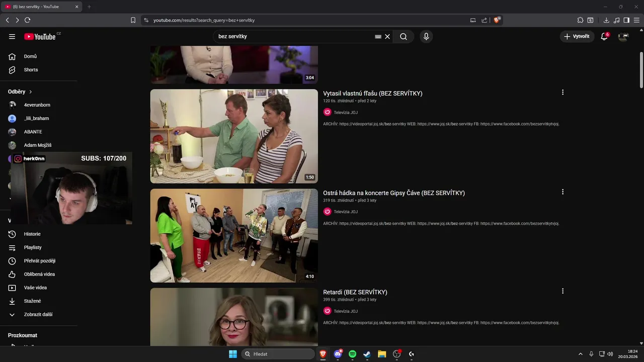
Task: Click the YouTube search box with 'bez servítky'
Action: 294,37
